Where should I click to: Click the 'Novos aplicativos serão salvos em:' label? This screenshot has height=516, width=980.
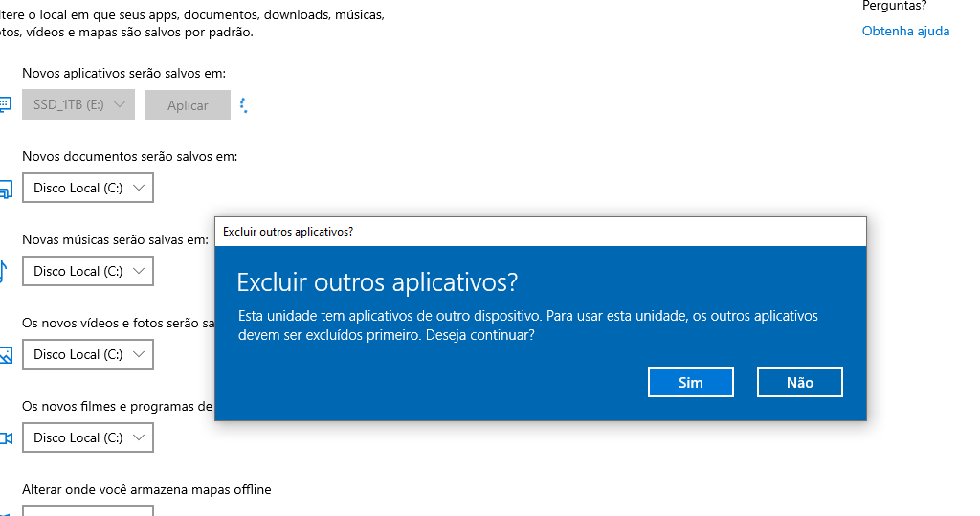pyautogui.click(x=123, y=73)
